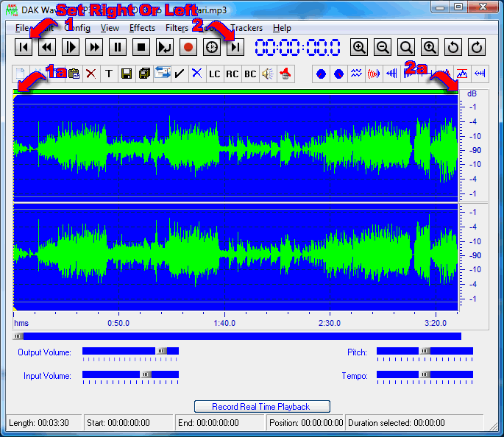Click the blue X icon
504x437 pixels.
(197, 74)
